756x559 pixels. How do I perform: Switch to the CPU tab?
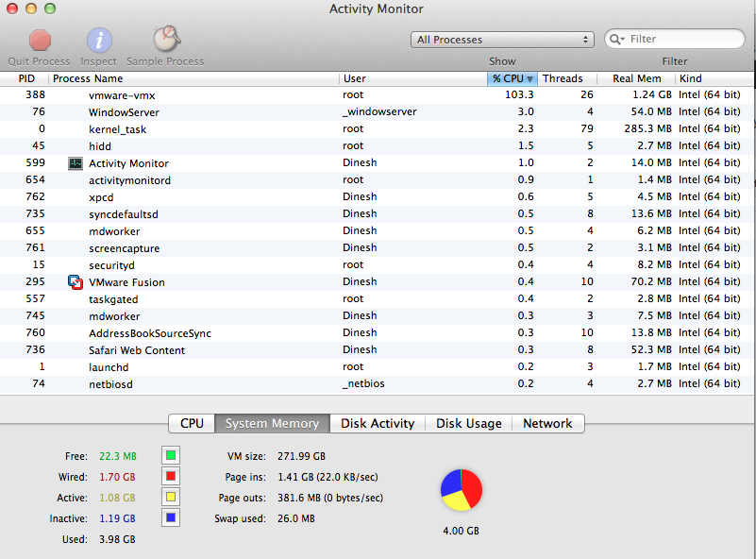(192, 423)
